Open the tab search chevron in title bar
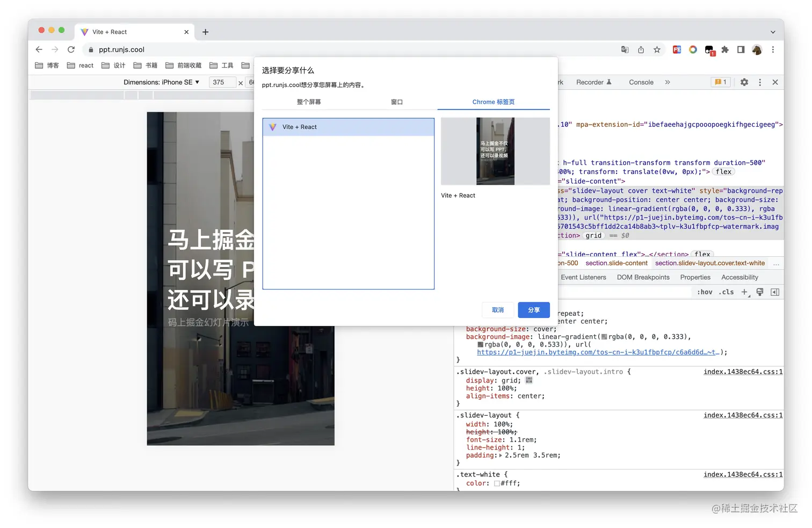The image size is (812, 528). (x=773, y=32)
